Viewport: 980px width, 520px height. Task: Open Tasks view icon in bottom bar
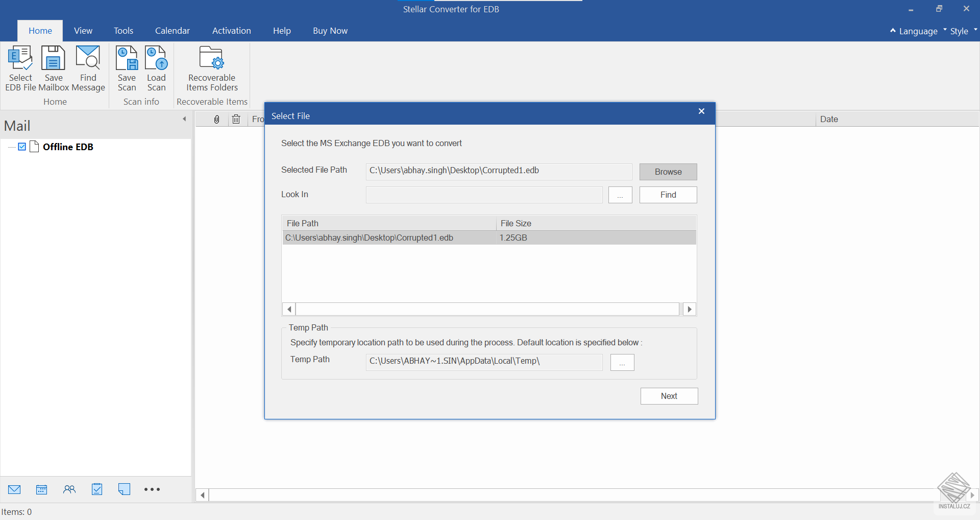tap(97, 489)
